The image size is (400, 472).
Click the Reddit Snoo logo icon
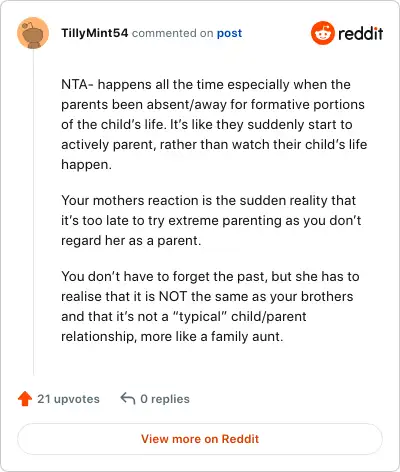coord(322,33)
